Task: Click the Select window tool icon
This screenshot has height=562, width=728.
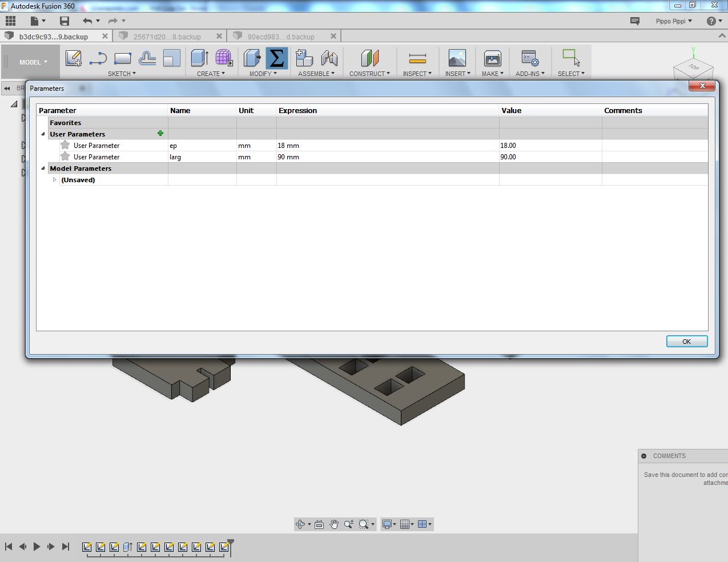Action: pyautogui.click(x=571, y=58)
